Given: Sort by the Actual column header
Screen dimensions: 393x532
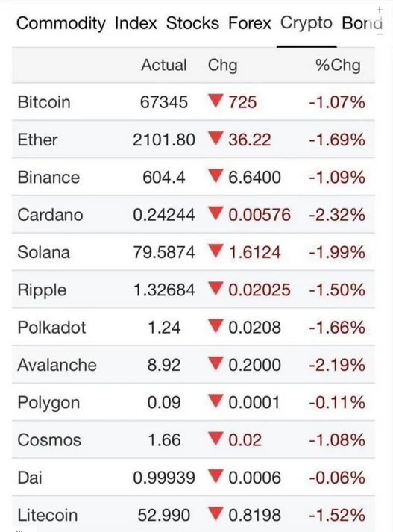Looking at the screenshot, I should [164, 65].
